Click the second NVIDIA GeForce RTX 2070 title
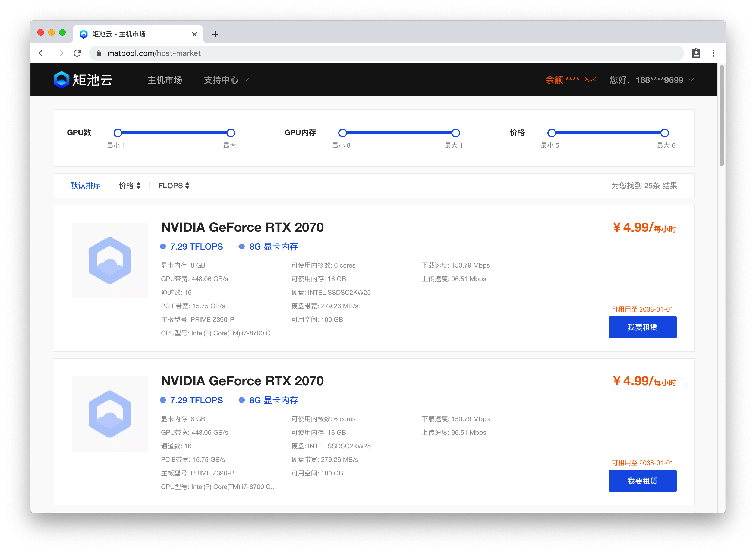 tap(242, 381)
